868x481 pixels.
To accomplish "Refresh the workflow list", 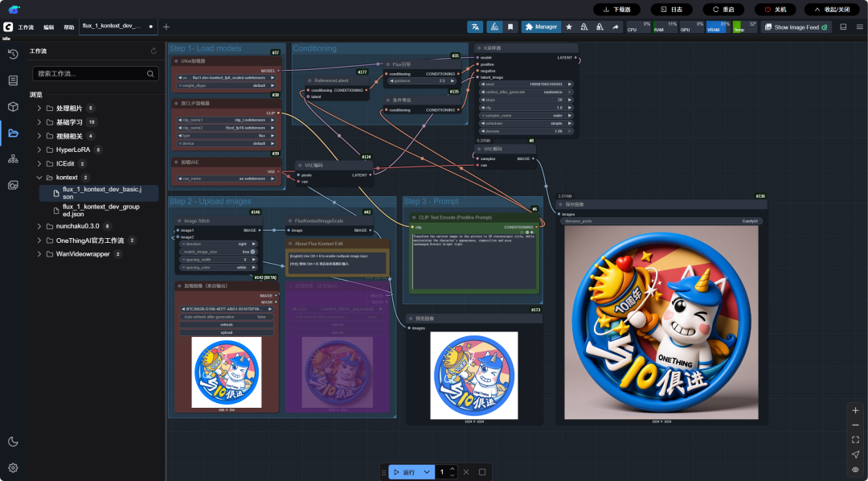I will (x=154, y=51).
